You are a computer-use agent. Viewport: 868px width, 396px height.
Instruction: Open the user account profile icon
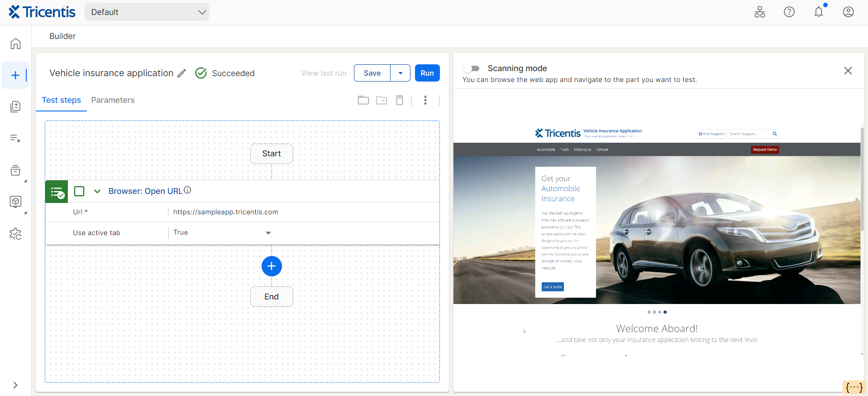tap(848, 12)
